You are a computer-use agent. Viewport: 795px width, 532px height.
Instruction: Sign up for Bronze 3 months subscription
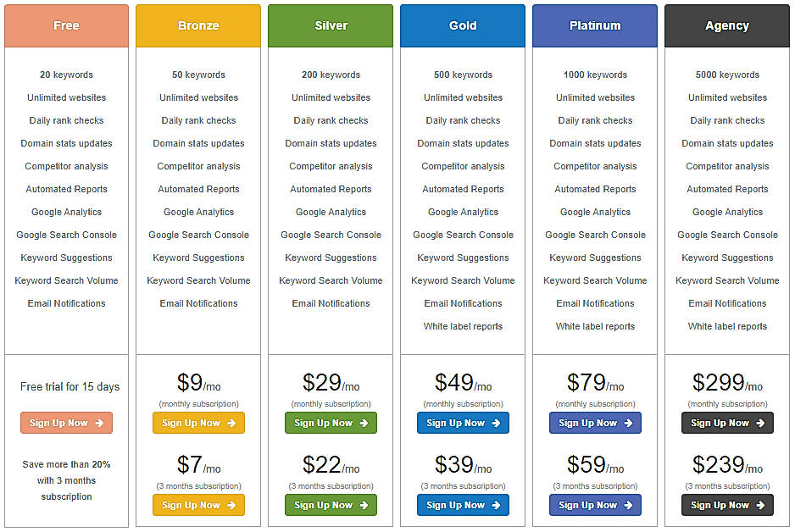click(x=198, y=505)
